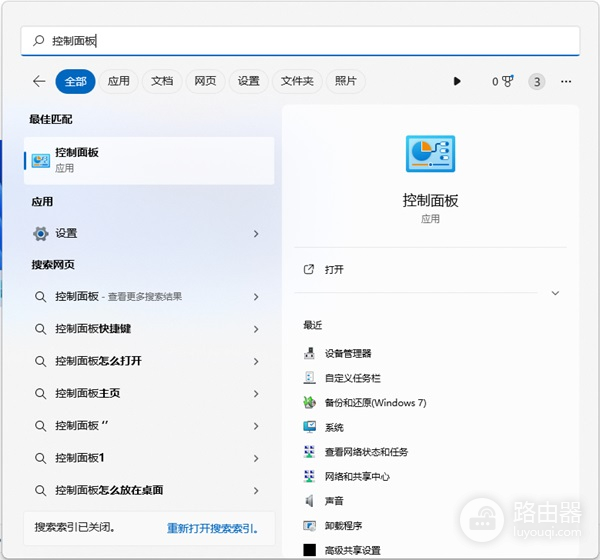Switch to the 应用 filter tab
600x560 pixels.
click(119, 82)
